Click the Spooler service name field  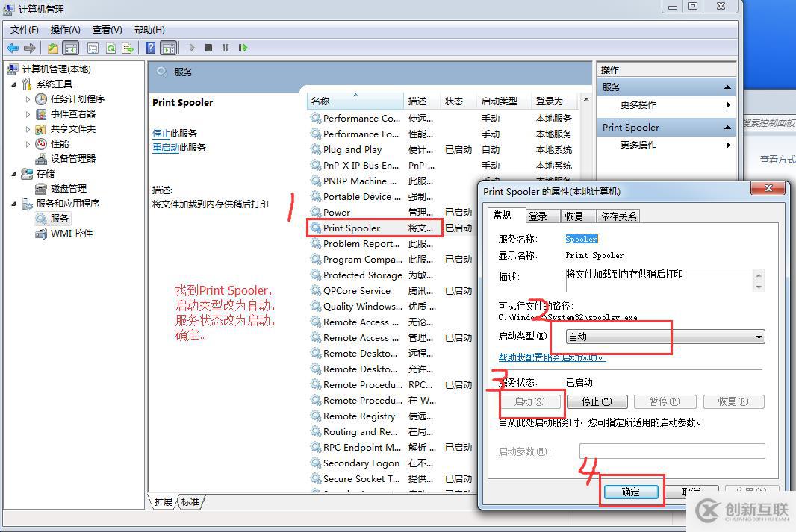click(582, 239)
